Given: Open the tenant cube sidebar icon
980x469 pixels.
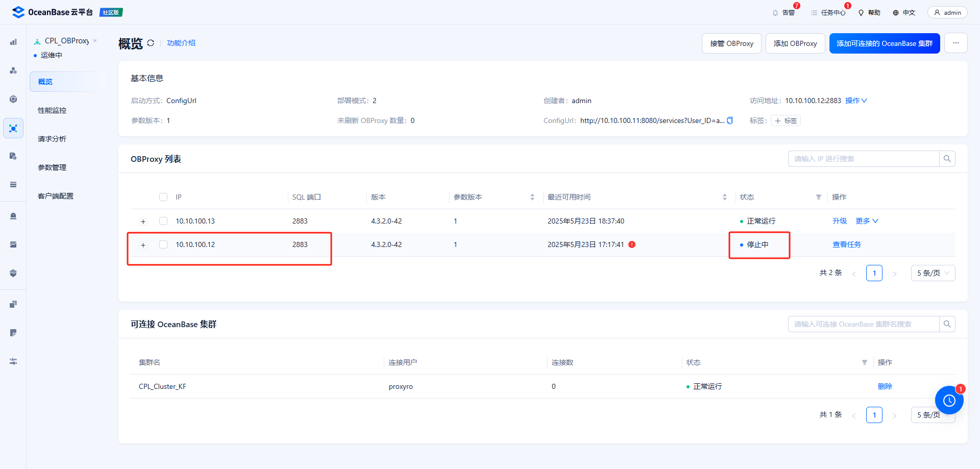Looking at the screenshot, I should click(13, 99).
